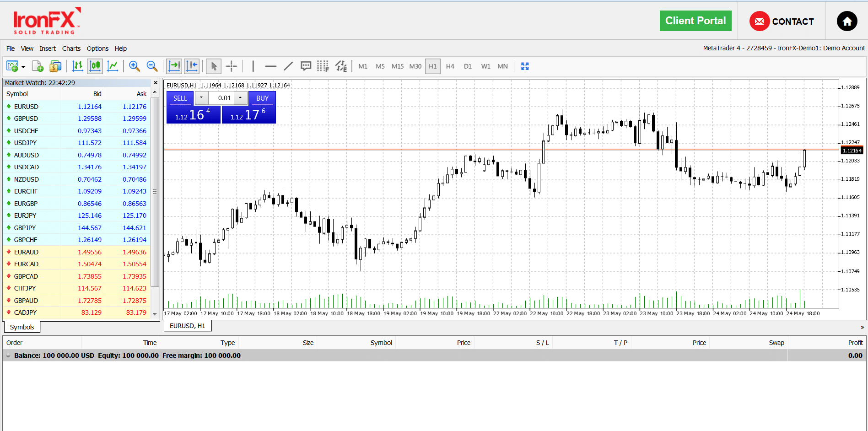Switch to D1 daily timeframe

pos(468,66)
